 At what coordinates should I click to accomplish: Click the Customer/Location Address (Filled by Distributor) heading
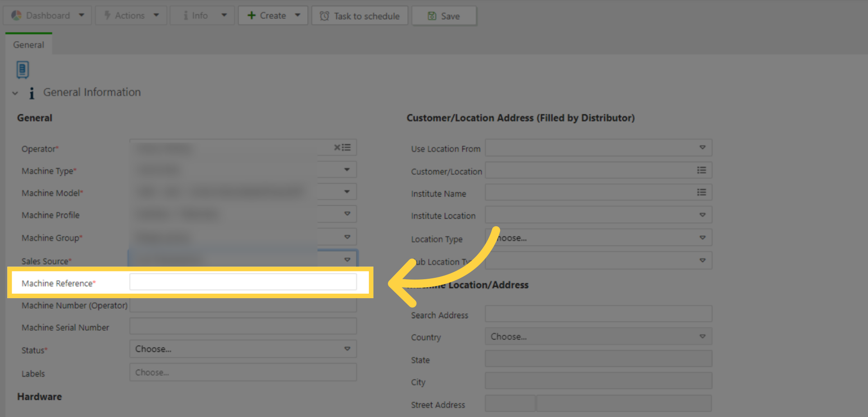click(x=521, y=117)
